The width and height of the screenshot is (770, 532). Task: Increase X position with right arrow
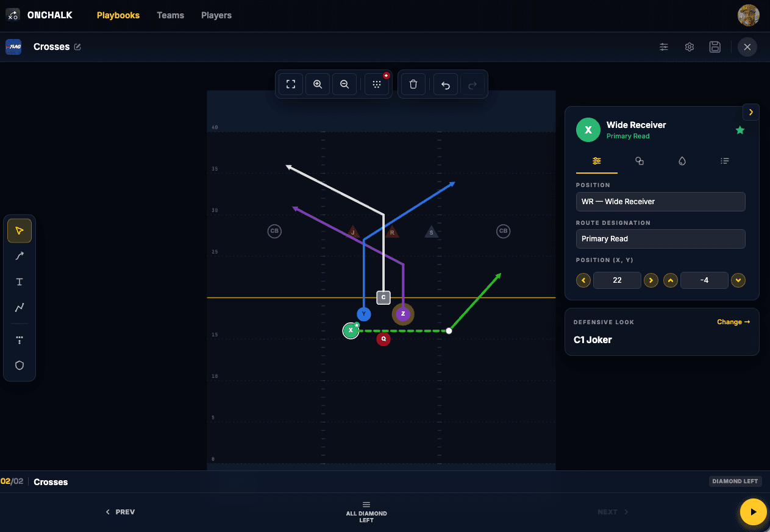pos(651,280)
